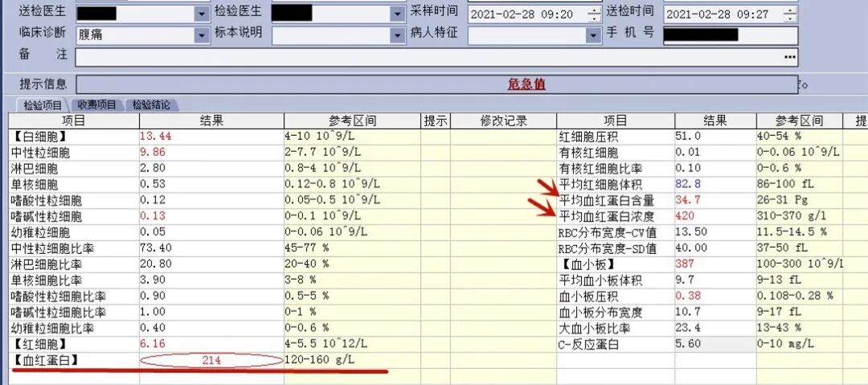Viewport: 868px width, 385px height.
Task: Select the 【白细胞】 row
Action: point(282,137)
